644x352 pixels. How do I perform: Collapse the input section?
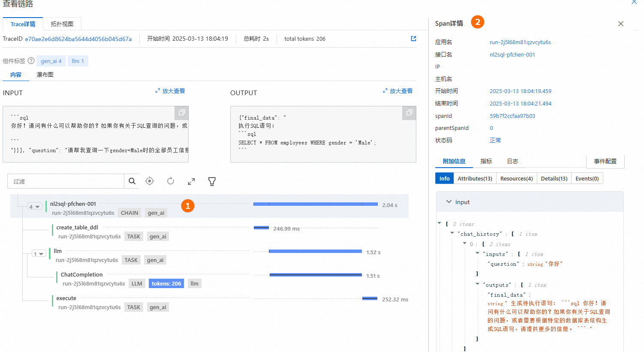[x=449, y=202]
